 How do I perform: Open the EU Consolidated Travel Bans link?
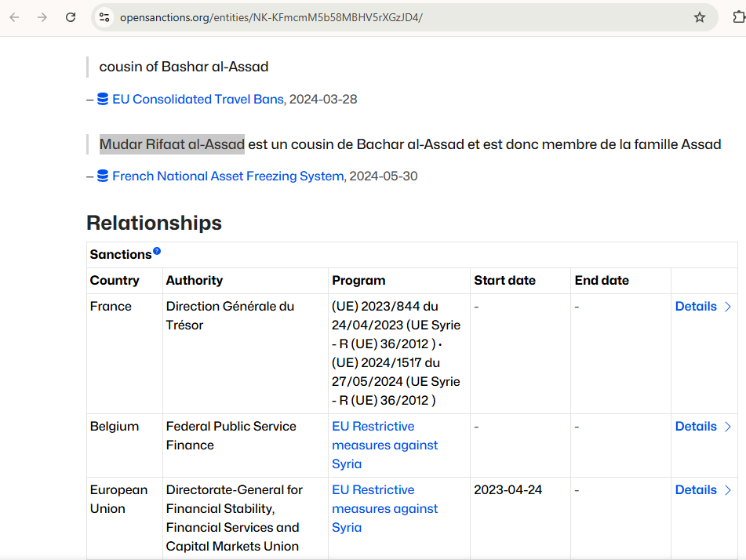point(198,99)
